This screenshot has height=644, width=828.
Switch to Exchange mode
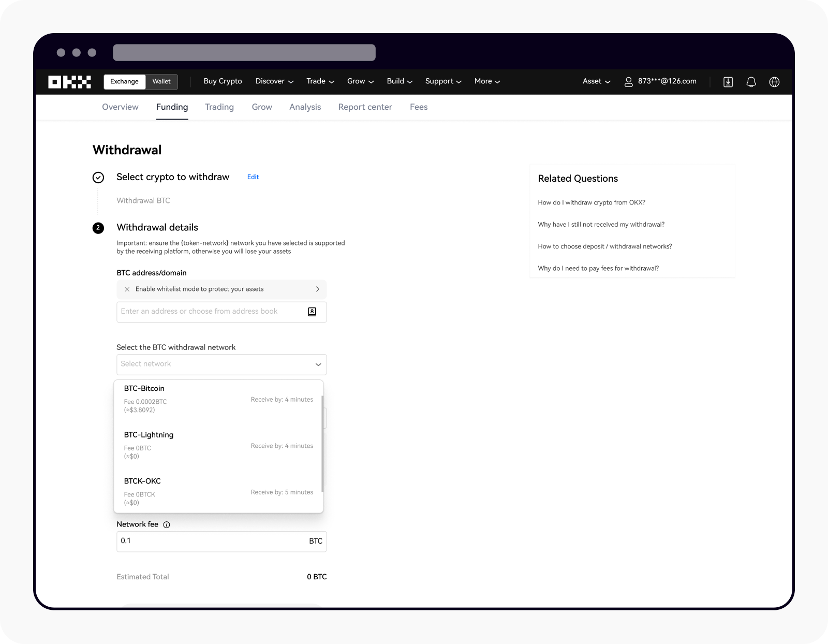pos(124,82)
